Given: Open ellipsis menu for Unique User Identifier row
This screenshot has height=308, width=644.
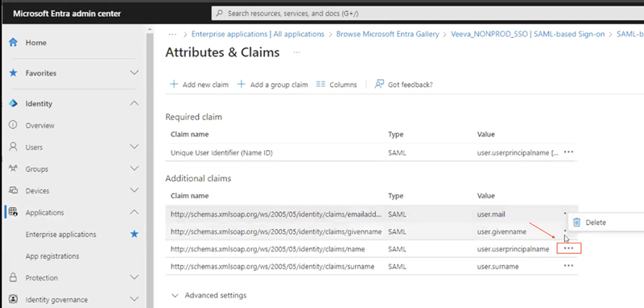Looking at the screenshot, I should click(x=568, y=152).
